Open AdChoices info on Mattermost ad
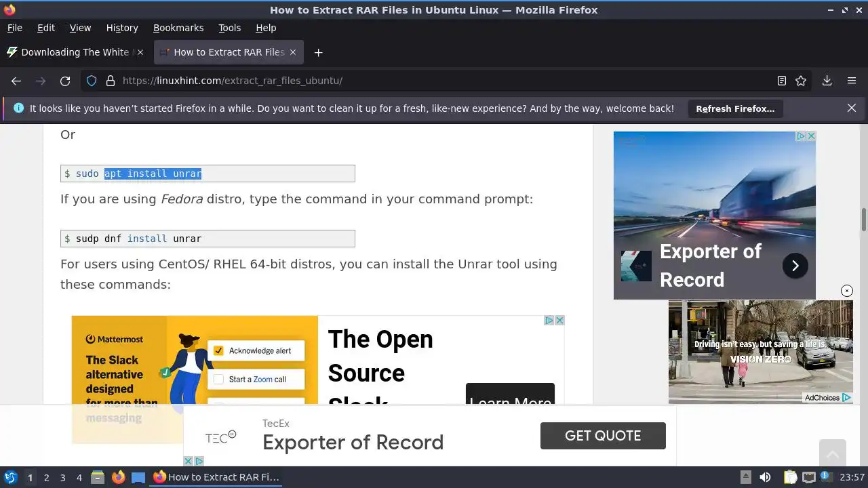Viewport: 868px width, 488px height. (x=550, y=321)
